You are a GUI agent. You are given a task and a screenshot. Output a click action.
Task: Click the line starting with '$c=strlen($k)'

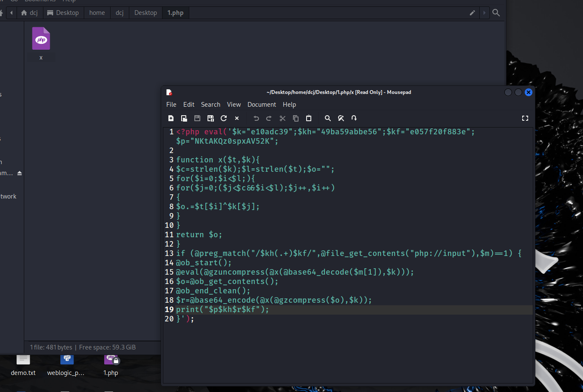(255, 169)
